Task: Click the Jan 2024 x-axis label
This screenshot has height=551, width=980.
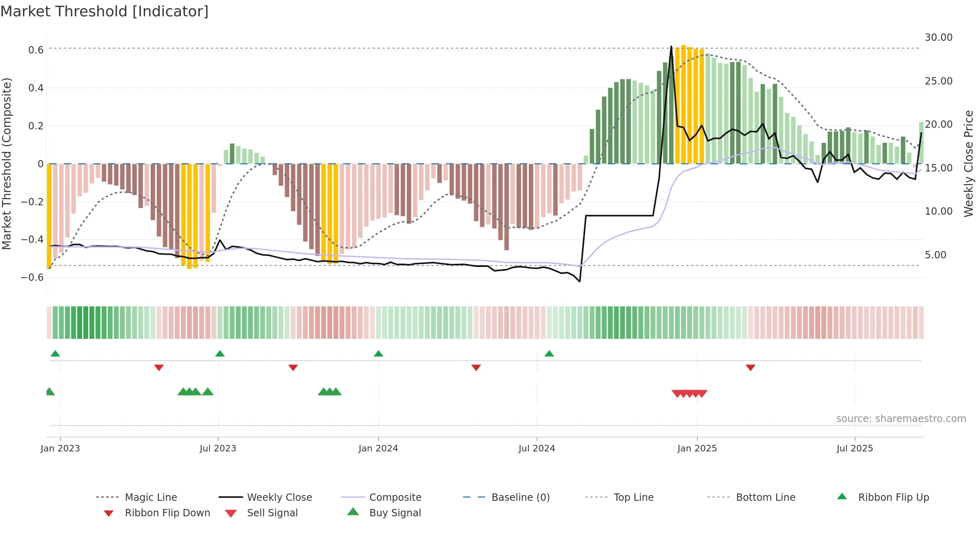Action: [379, 448]
